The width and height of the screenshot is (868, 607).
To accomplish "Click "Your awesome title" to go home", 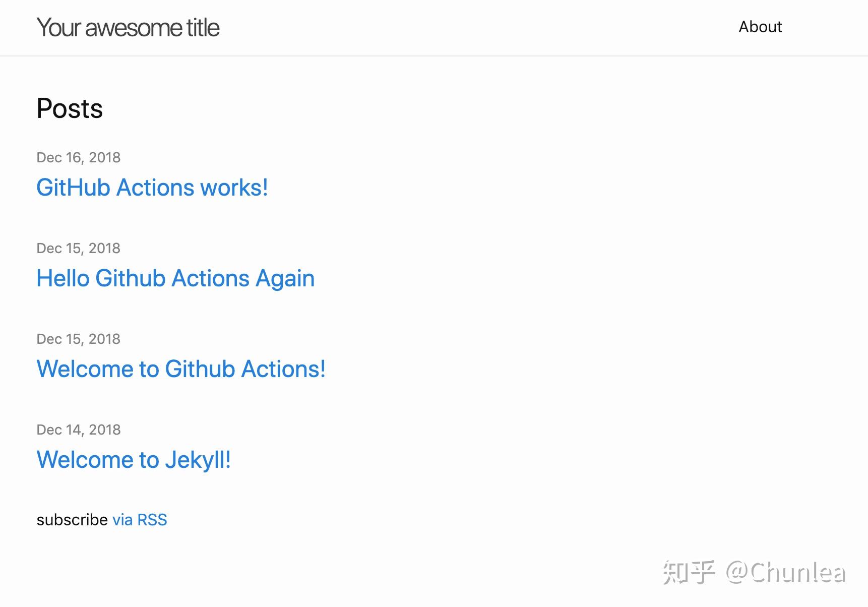I will pos(128,28).
